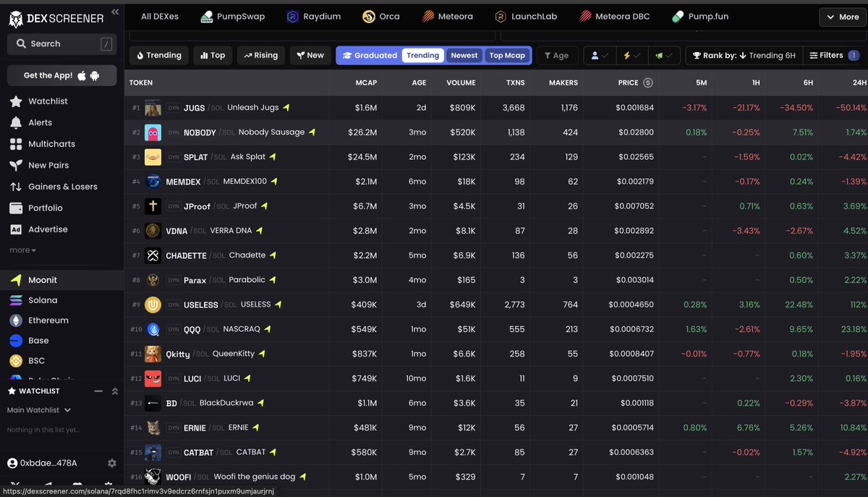
Task: Open the USELESS token row
Action: point(496,305)
